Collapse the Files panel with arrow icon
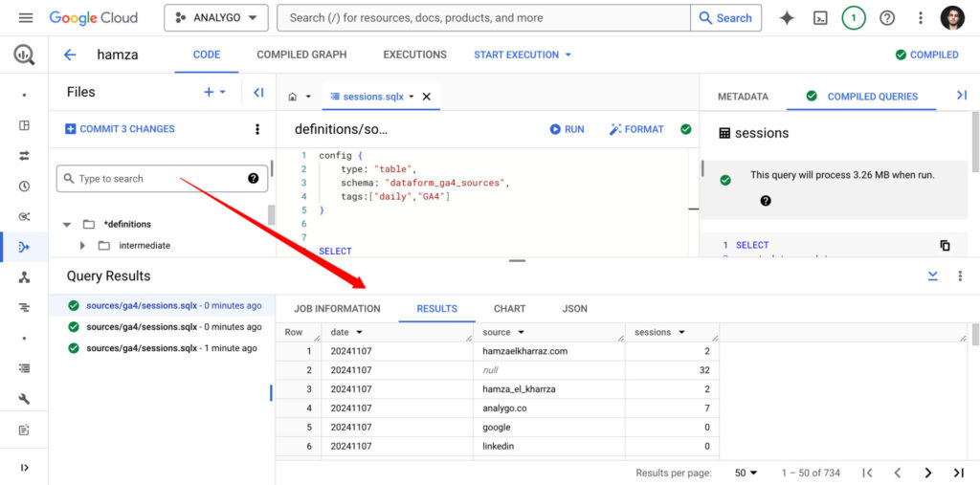The image size is (980, 485). pos(258,93)
